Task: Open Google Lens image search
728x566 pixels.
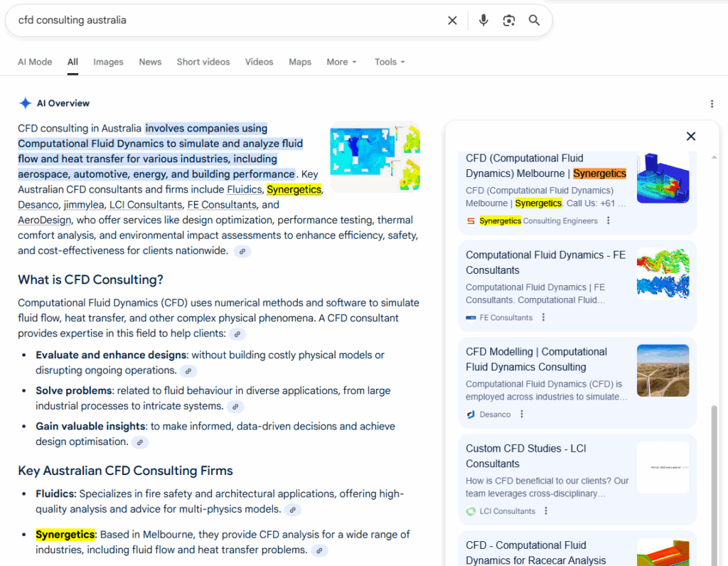Action: pyautogui.click(x=509, y=20)
